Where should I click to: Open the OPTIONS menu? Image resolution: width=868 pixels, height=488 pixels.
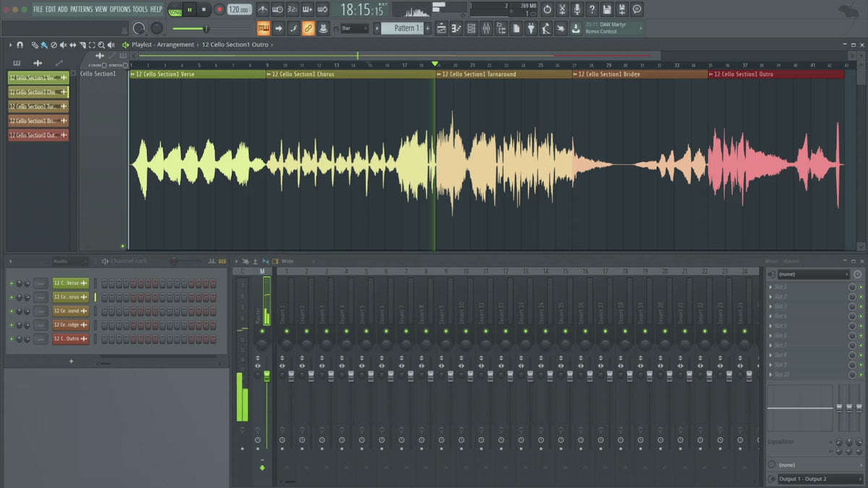pyautogui.click(x=120, y=9)
